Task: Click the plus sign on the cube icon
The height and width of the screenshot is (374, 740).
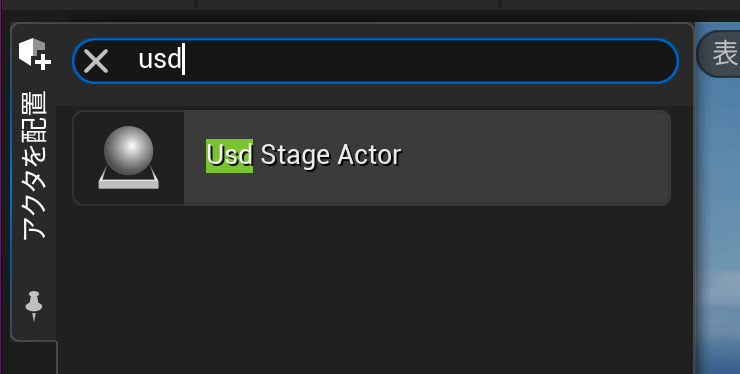Action: pos(43,62)
